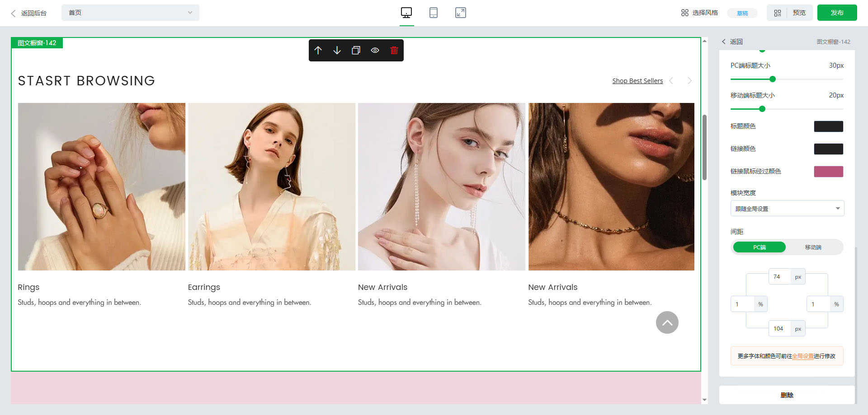Switch to mobile preview mode
This screenshot has height=415, width=868.
[x=434, y=13]
